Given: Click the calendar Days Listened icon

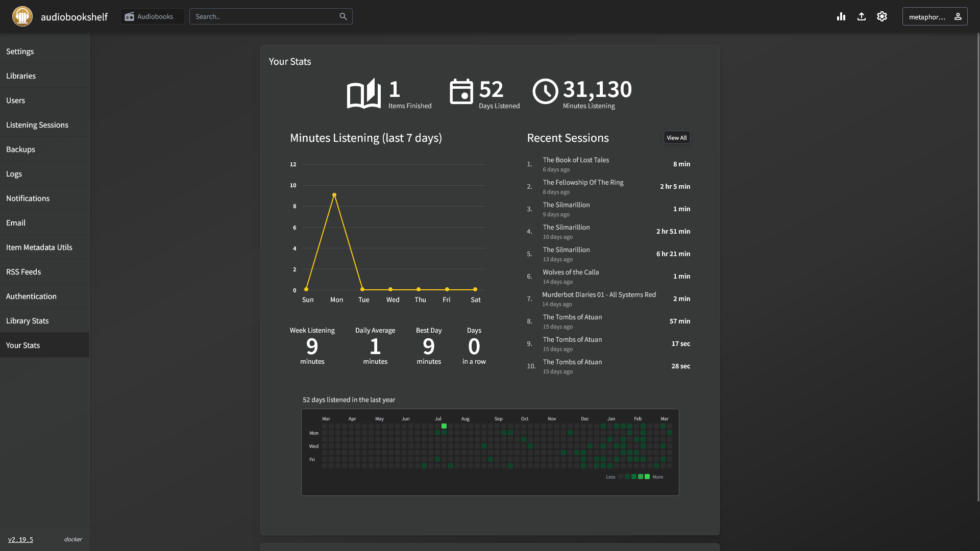Looking at the screenshot, I should [x=461, y=91].
